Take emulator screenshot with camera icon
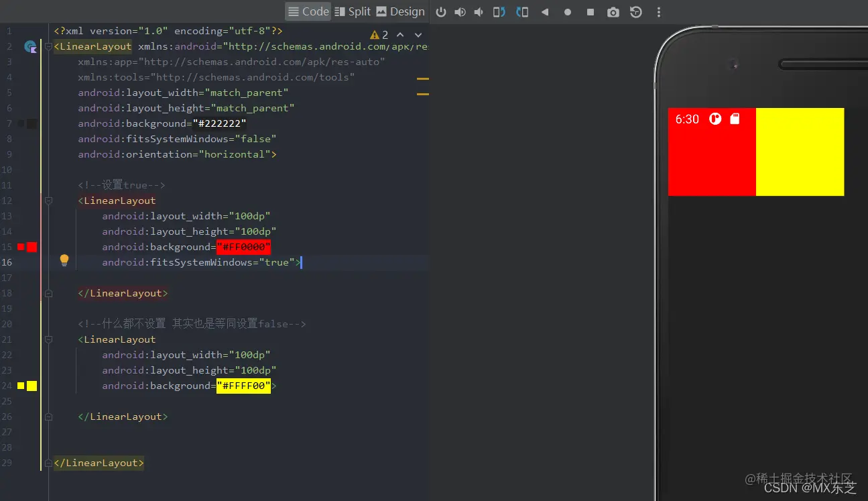This screenshot has width=868, height=501. pyautogui.click(x=613, y=12)
